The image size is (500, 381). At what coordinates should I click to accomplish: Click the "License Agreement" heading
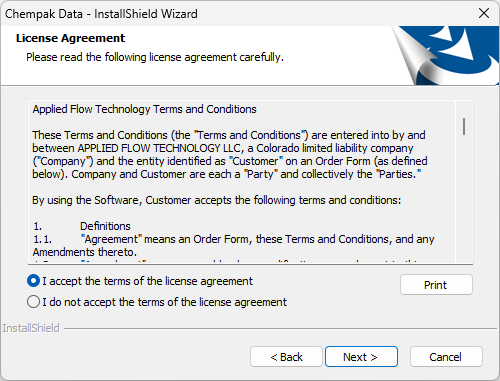(70, 38)
